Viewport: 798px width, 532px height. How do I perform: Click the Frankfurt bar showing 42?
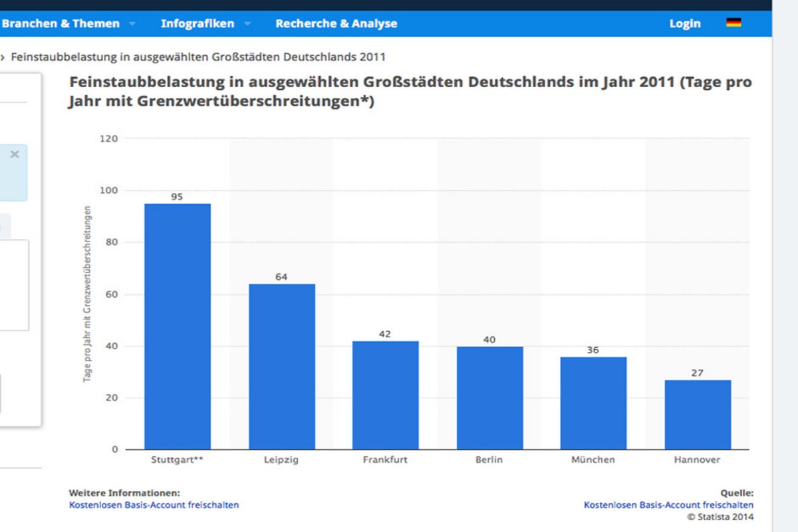pyautogui.click(x=386, y=395)
